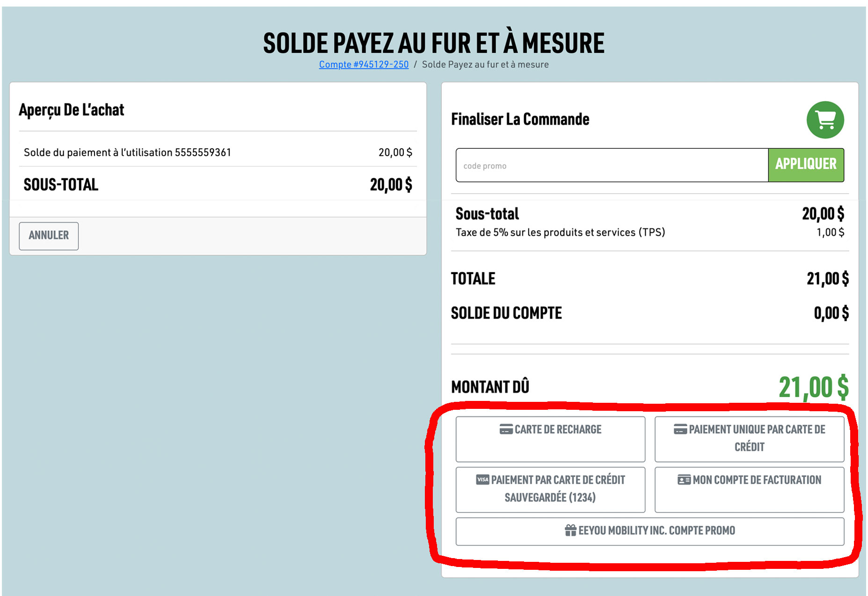The height and width of the screenshot is (596, 868).
Task: Apply the promo code with Appliquer
Action: (806, 165)
